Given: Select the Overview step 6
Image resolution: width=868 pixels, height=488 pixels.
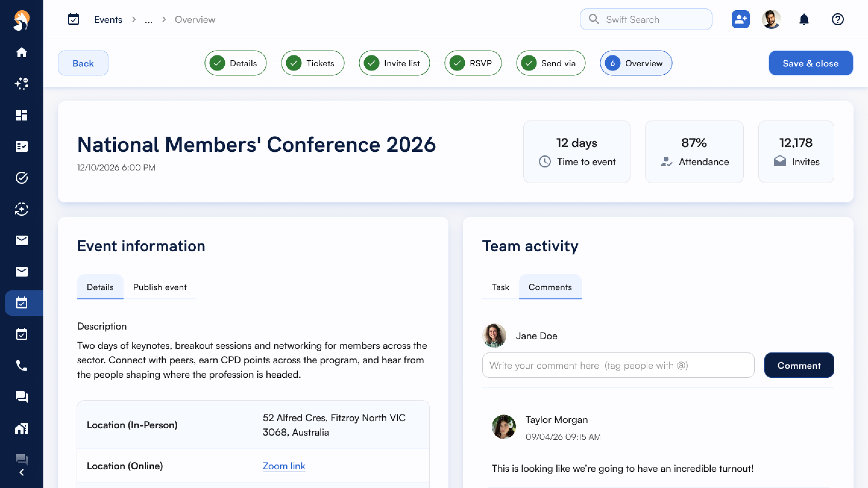Looking at the screenshot, I should pyautogui.click(x=636, y=63).
